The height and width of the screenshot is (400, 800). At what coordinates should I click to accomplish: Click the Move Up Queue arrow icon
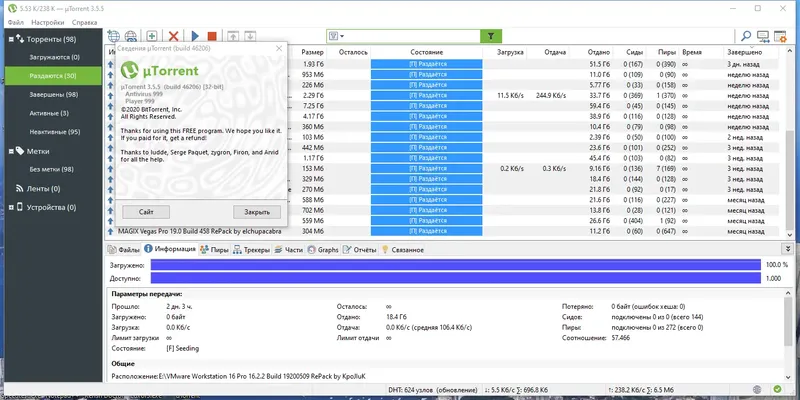(x=233, y=36)
